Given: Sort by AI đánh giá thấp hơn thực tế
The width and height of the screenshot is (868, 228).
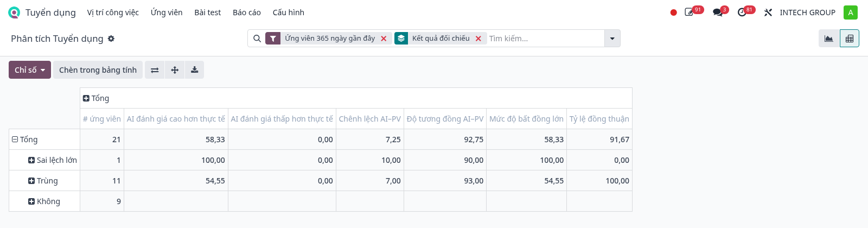Looking at the screenshot, I should pos(282,119).
